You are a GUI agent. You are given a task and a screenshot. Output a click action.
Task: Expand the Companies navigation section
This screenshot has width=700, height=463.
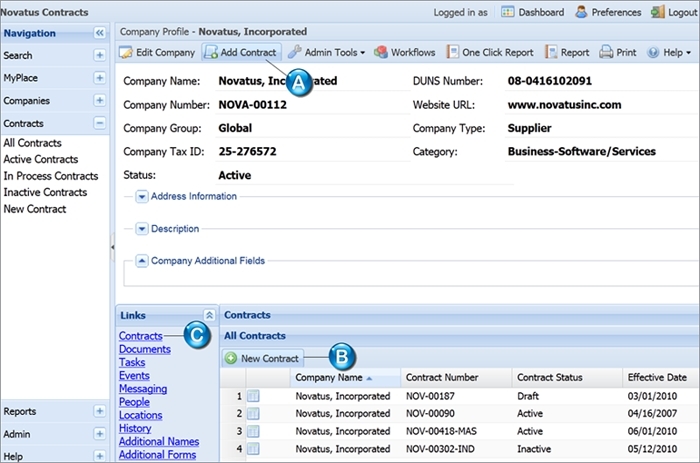[x=100, y=100]
